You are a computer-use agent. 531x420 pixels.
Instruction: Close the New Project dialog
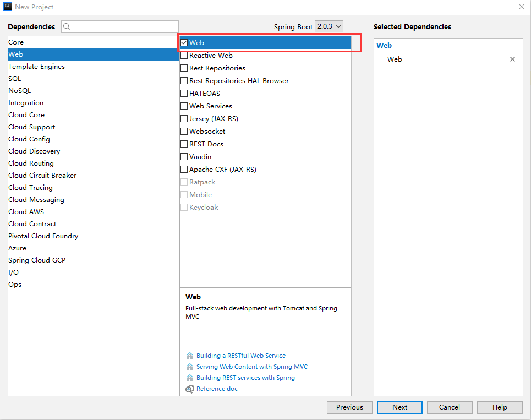pyautogui.click(x=522, y=7)
